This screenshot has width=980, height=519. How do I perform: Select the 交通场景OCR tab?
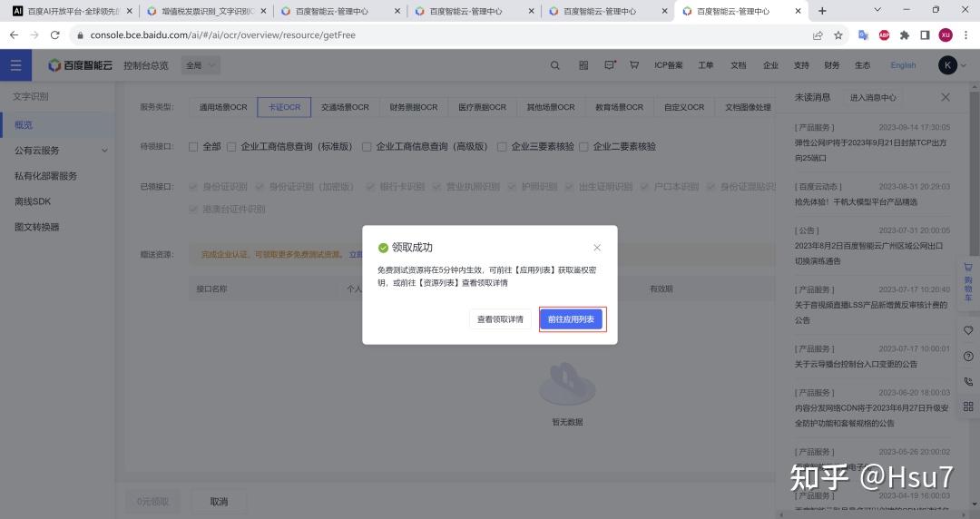345,107
